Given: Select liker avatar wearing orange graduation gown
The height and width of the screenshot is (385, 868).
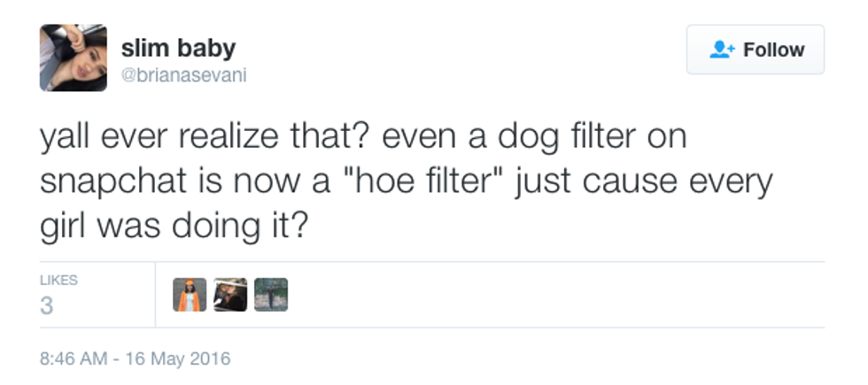Looking at the screenshot, I should (x=190, y=295).
